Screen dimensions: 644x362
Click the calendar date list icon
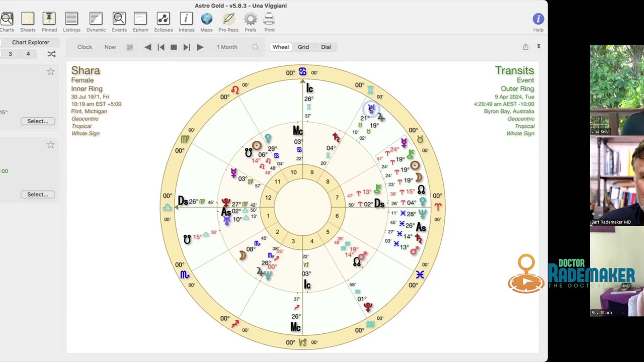(x=130, y=47)
